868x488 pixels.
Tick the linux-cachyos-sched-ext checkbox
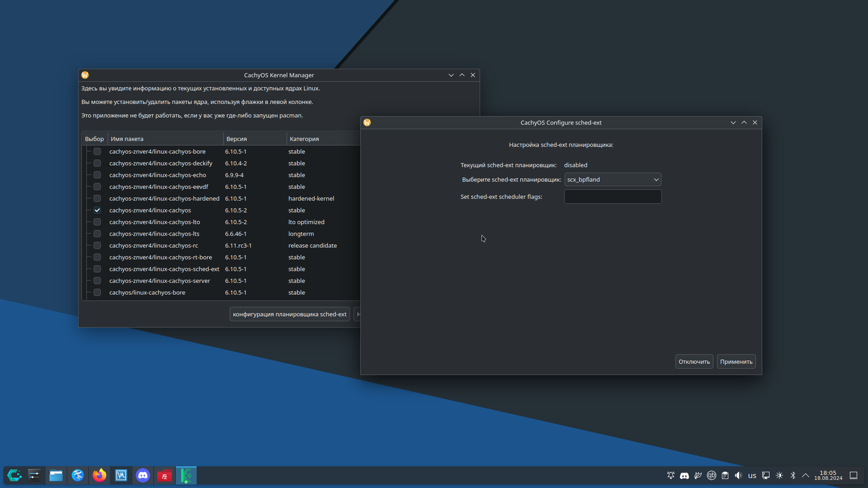97,269
